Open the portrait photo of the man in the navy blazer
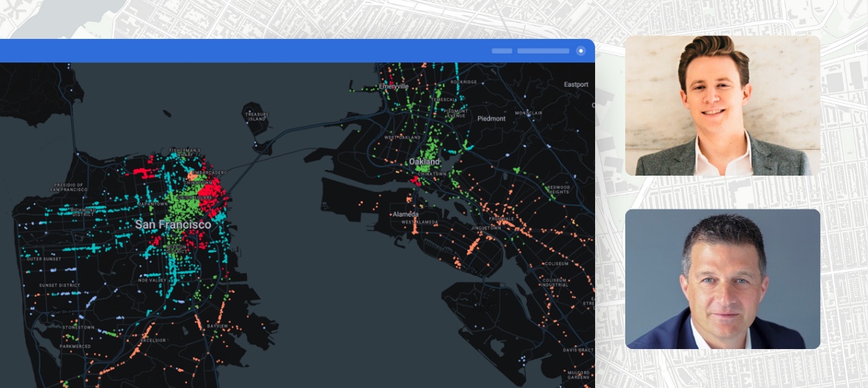868x388 pixels. coord(722,279)
